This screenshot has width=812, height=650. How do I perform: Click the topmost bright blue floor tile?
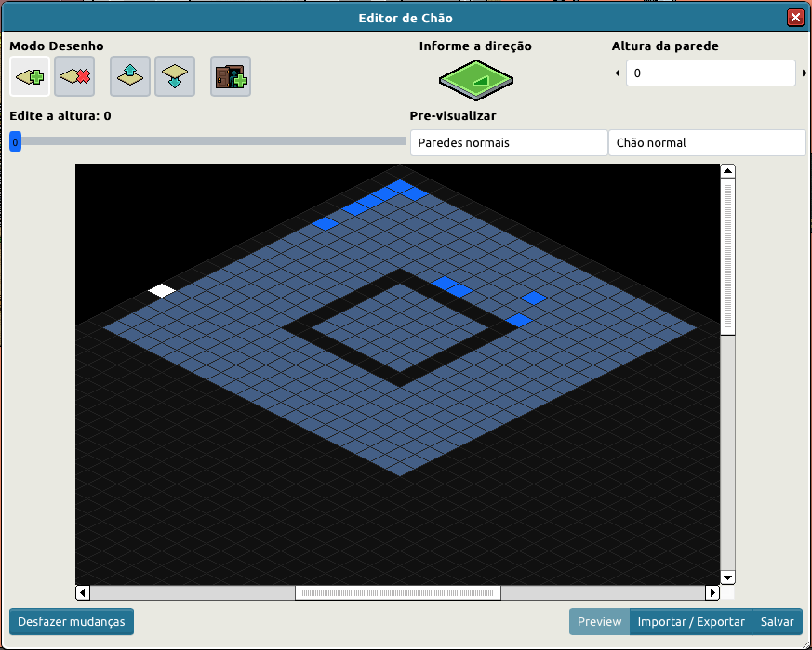click(x=400, y=187)
